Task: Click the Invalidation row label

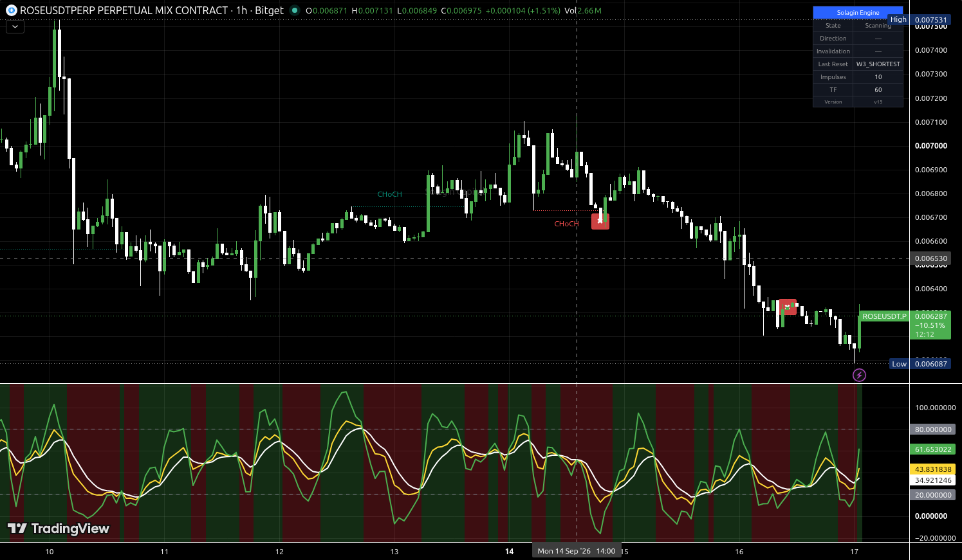Action: click(833, 51)
